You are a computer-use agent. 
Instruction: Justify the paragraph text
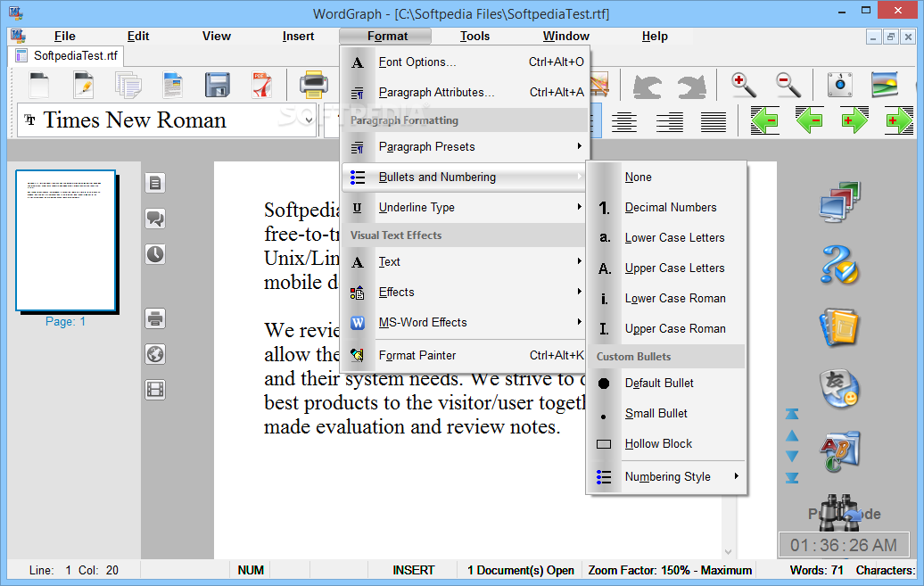713,121
